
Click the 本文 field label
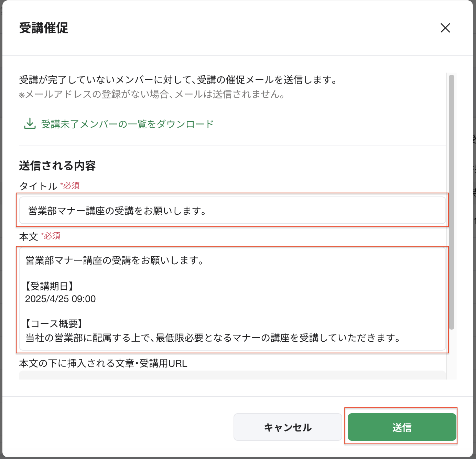click(29, 236)
